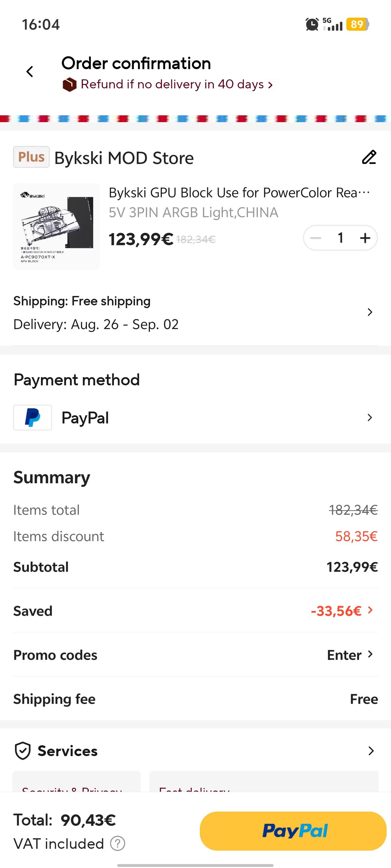Tap the edit pencil icon
391x868 pixels.
tap(369, 157)
